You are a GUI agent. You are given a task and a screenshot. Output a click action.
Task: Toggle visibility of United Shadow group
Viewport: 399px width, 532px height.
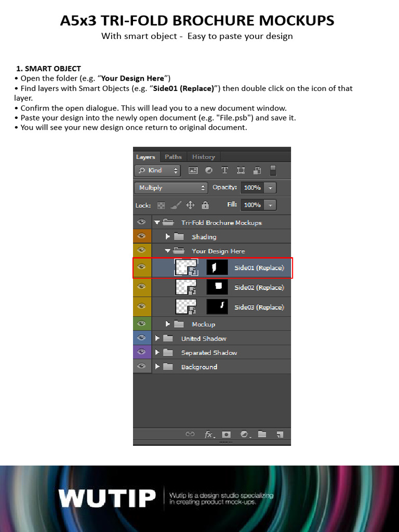[x=141, y=338]
